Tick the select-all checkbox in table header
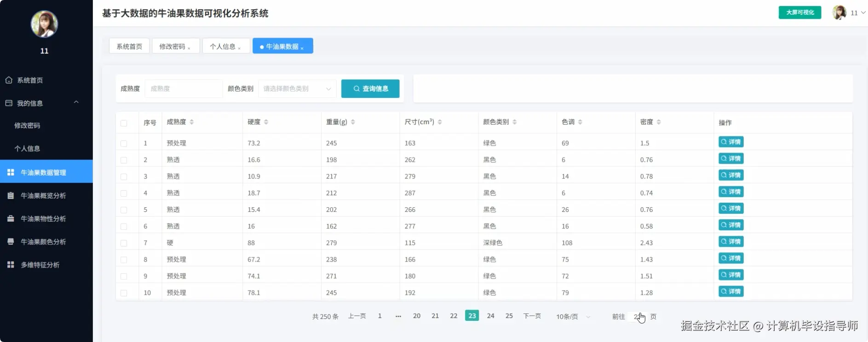 [124, 123]
